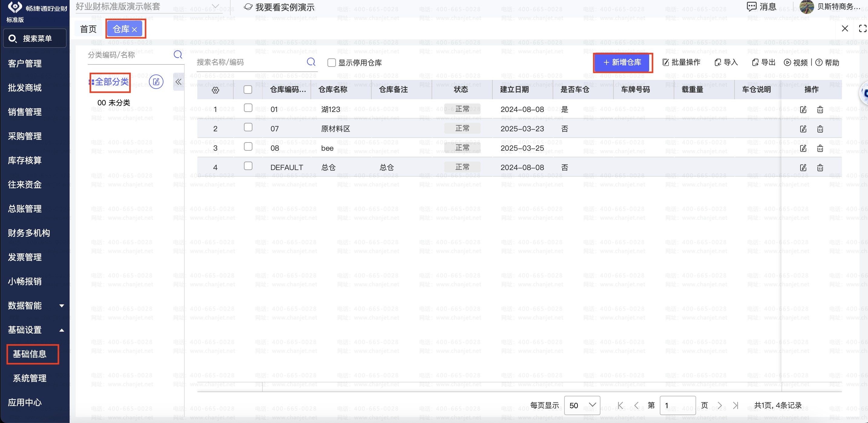Open 采购管理 in the sidebar
This screenshot has height=423, width=868.
[25, 136]
